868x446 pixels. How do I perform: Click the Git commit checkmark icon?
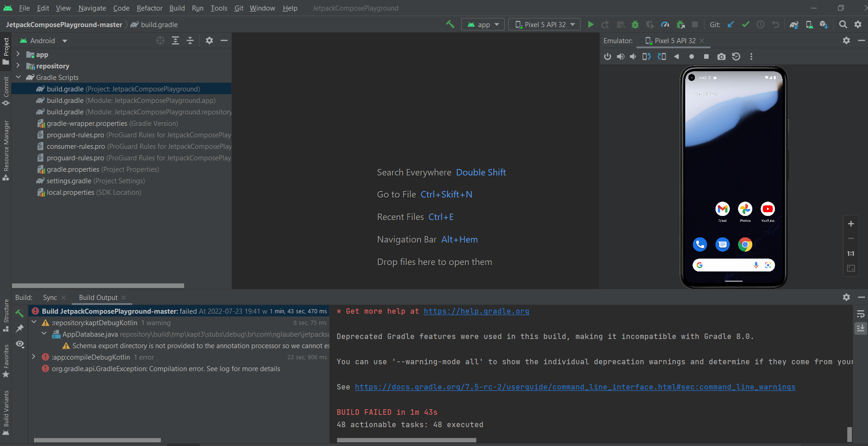tap(745, 24)
